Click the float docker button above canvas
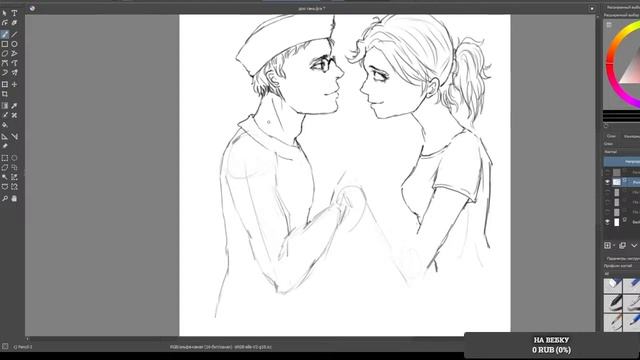 tap(592, 9)
